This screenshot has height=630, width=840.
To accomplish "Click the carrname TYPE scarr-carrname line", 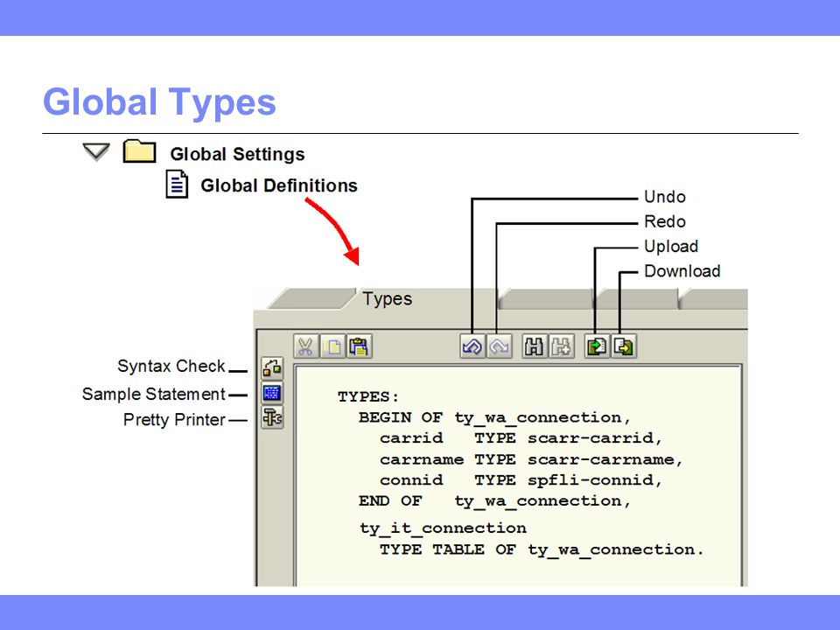I will point(531,459).
